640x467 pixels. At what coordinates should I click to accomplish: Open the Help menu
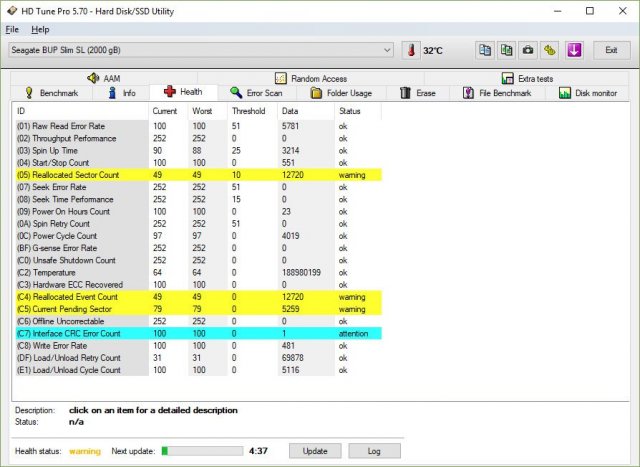pyautogui.click(x=40, y=30)
